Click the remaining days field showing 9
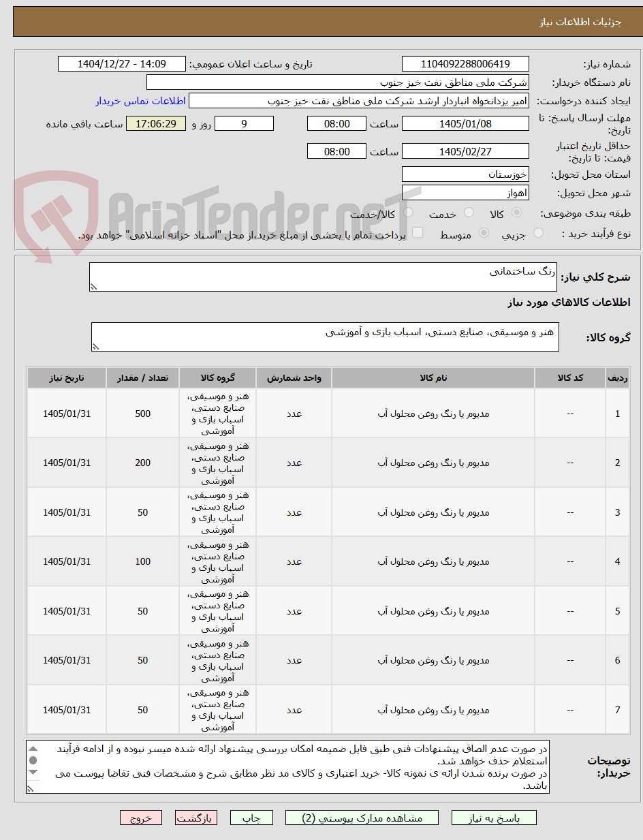Screen dimensions: 643x840 click(x=244, y=123)
